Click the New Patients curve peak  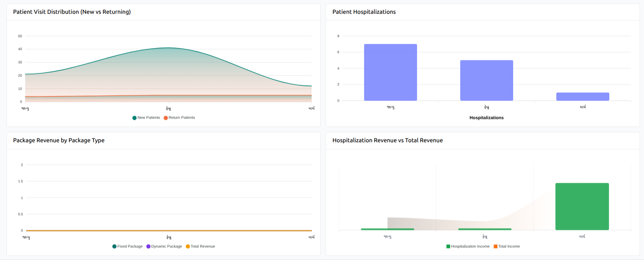pos(168,48)
